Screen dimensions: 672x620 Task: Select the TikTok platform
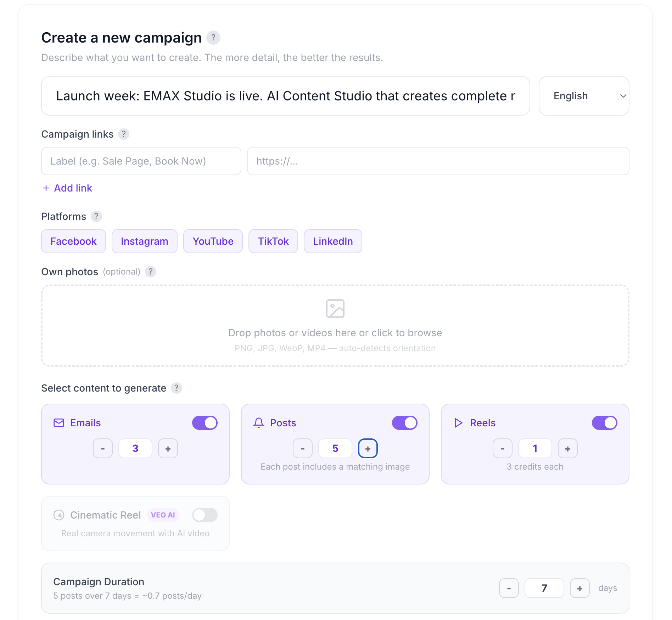(x=273, y=241)
